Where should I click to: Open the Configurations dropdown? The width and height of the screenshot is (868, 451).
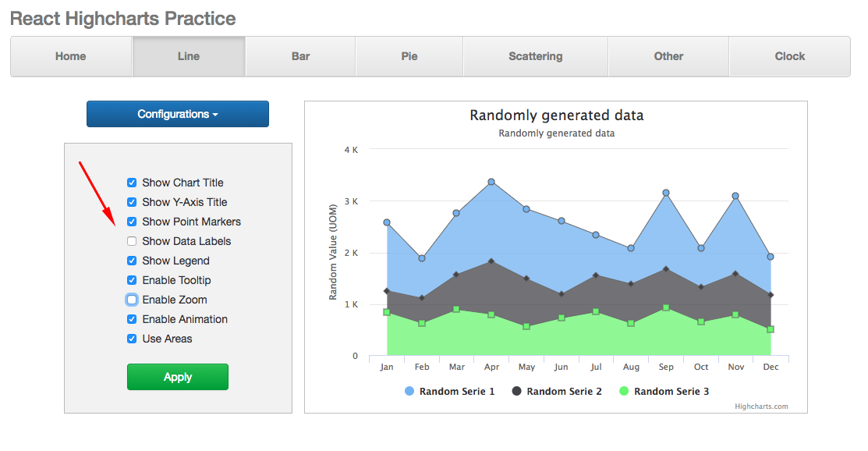(x=177, y=114)
